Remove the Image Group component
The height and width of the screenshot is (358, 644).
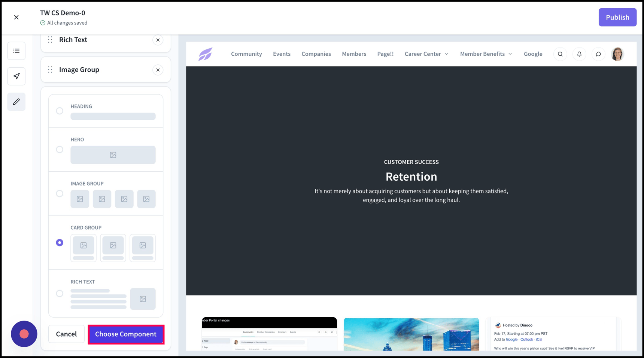coord(158,70)
